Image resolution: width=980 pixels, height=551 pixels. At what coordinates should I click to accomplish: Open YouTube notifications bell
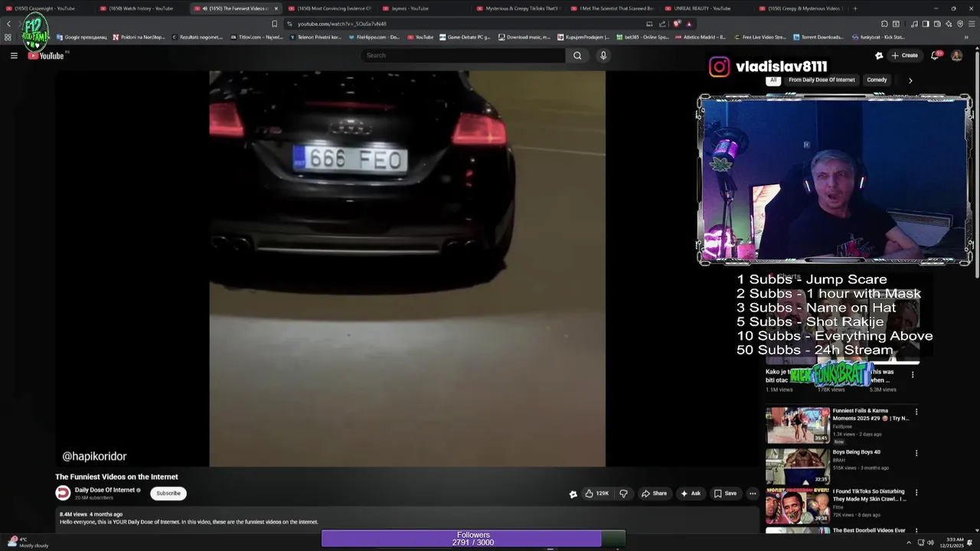[x=936, y=55]
